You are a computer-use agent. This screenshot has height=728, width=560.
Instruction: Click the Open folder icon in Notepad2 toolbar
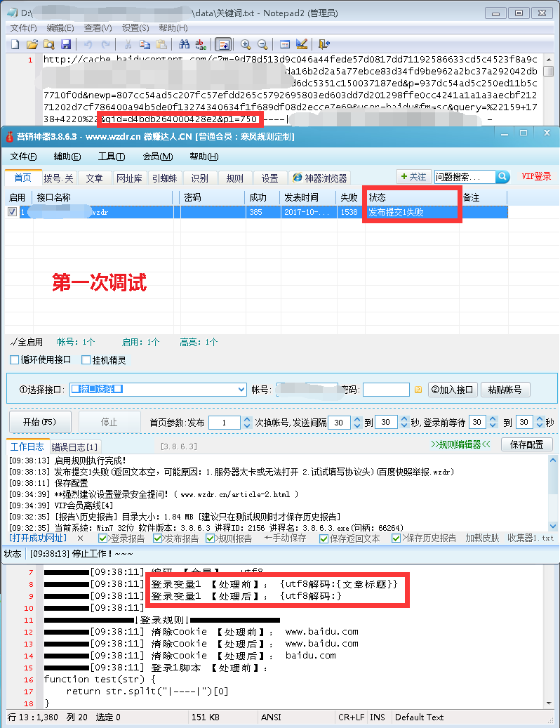pyautogui.click(x=32, y=44)
